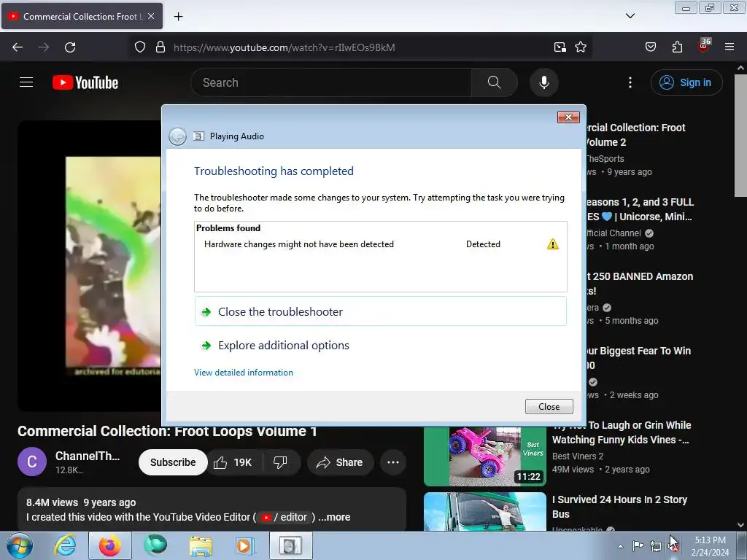Expand the list all tabs chevron
The width and height of the screenshot is (747, 560).
tap(630, 16)
